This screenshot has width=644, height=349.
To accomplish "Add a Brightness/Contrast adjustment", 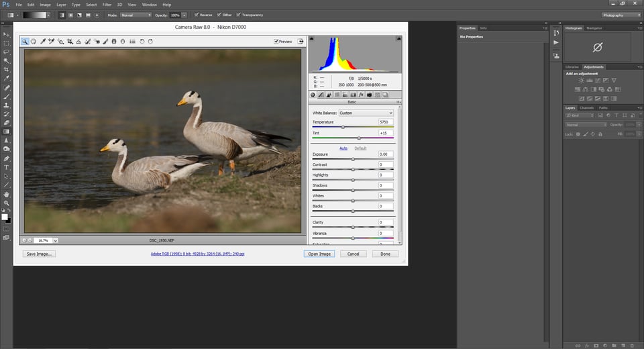I will point(581,81).
